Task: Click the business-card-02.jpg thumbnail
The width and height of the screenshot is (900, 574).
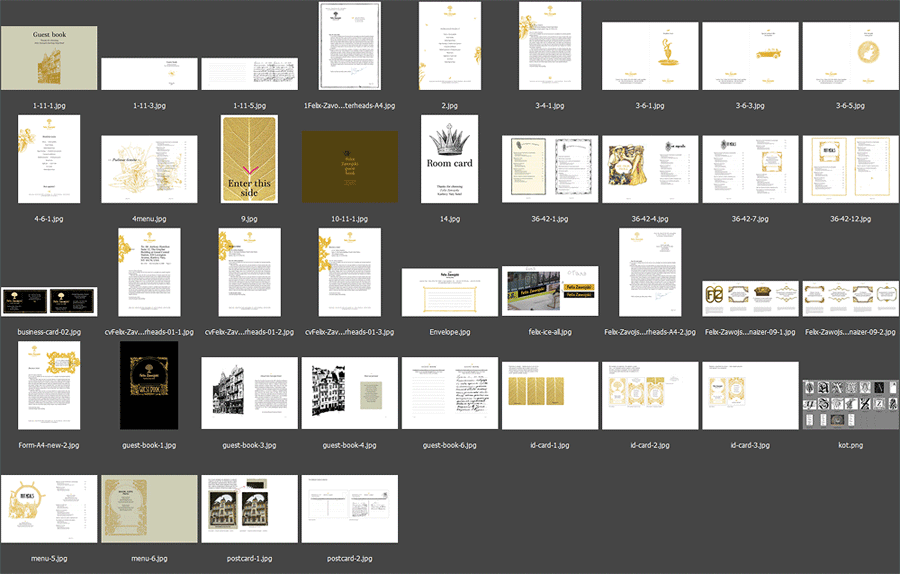Action: tap(49, 299)
